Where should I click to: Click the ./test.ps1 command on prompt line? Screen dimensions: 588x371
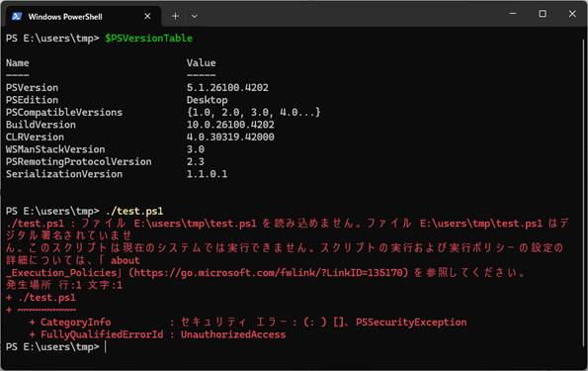134,211
